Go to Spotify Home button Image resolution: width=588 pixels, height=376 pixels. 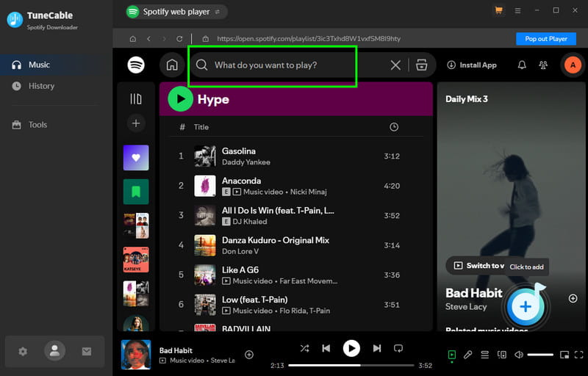[x=172, y=65]
